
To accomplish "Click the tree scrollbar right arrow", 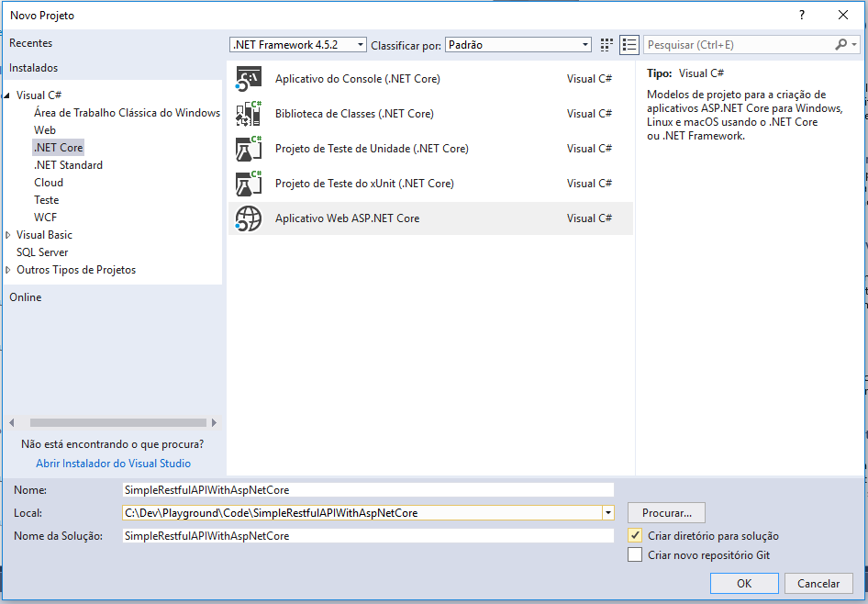I will (x=214, y=422).
